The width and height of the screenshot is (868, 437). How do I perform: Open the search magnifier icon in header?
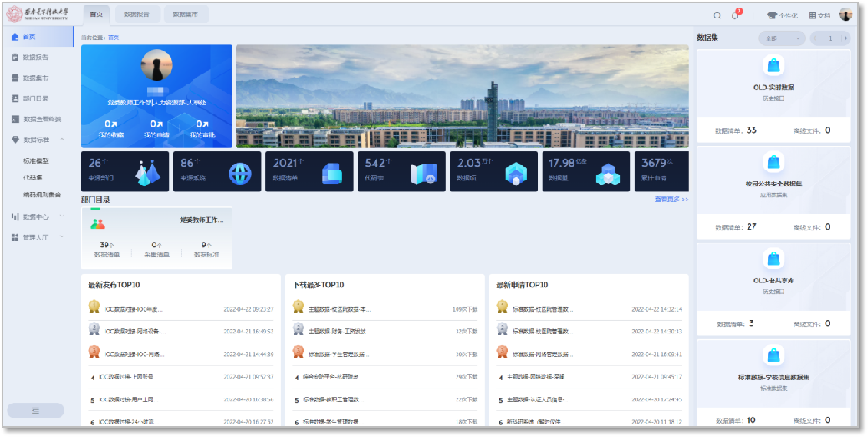tap(717, 16)
